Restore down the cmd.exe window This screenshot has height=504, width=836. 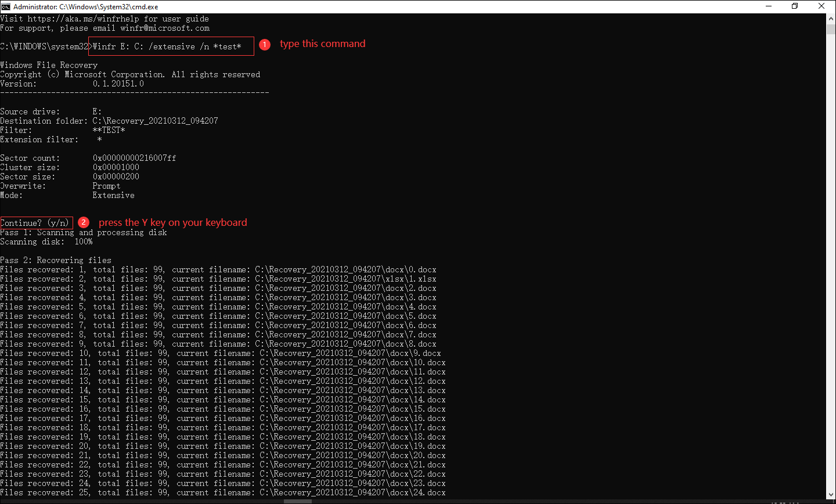pos(795,6)
